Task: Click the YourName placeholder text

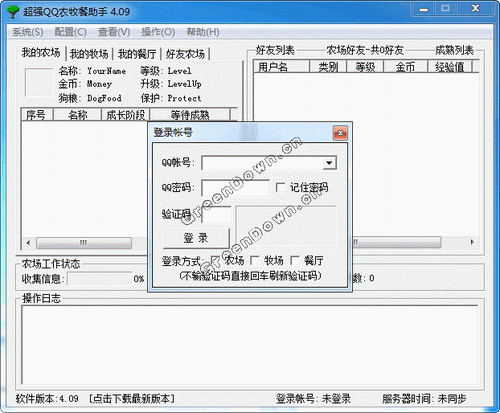Action: tap(106, 71)
